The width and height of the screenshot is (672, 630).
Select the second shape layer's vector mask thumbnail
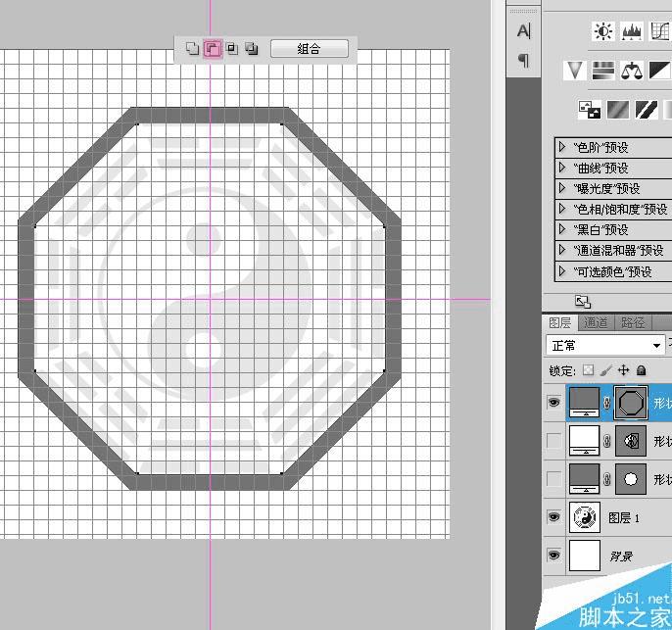[631, 441]
